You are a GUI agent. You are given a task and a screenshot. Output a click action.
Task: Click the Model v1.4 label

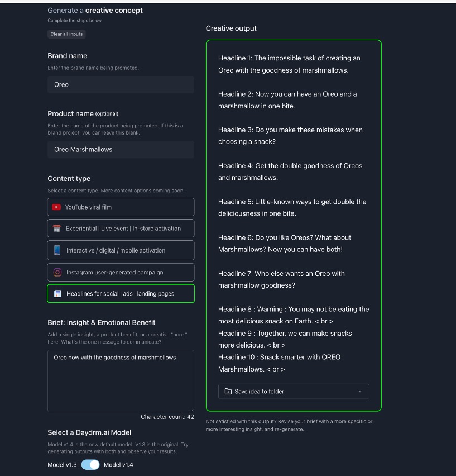coord(118,465)
